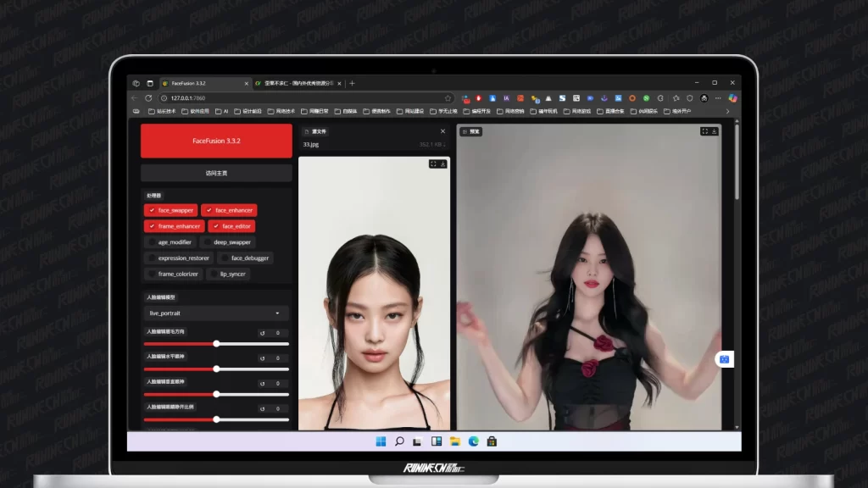The width and height of the screenshot is (868, 488).
Task: Click the browser page refresh icon
Action: pyautogui.click(x=149, y=98)
